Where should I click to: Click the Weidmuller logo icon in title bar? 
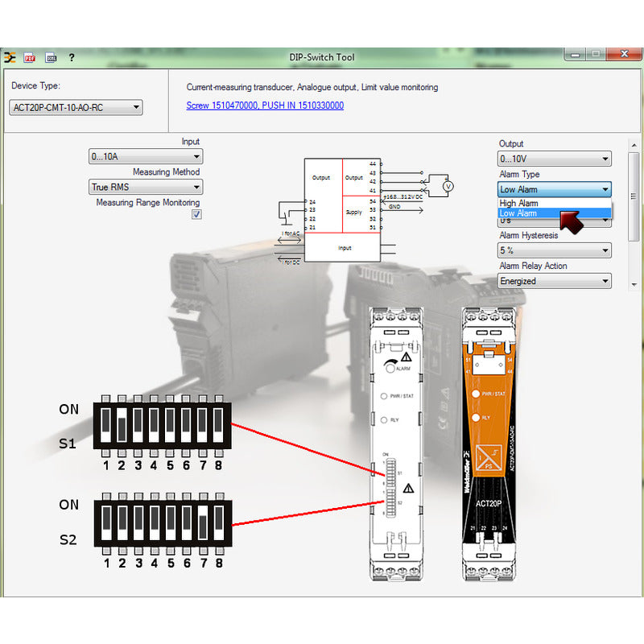click(10, 57)
